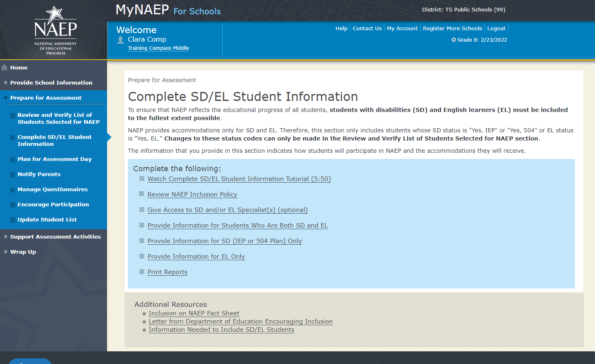Go to Home in the sidebar
The height and width of the screenshot is (364, 595).
[19, 68]
